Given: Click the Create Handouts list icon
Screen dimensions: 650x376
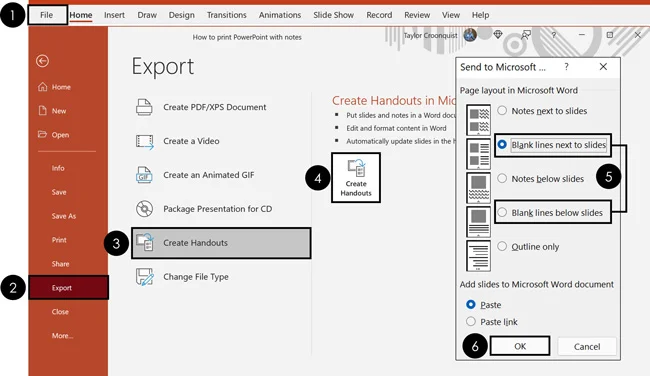Looking at the screenshot, I should (145, 243).
